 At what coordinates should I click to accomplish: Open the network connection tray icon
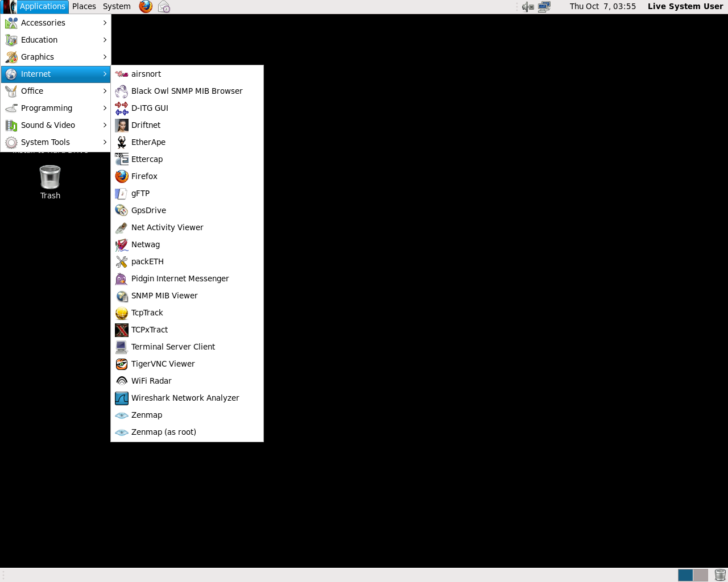(544, 7)
